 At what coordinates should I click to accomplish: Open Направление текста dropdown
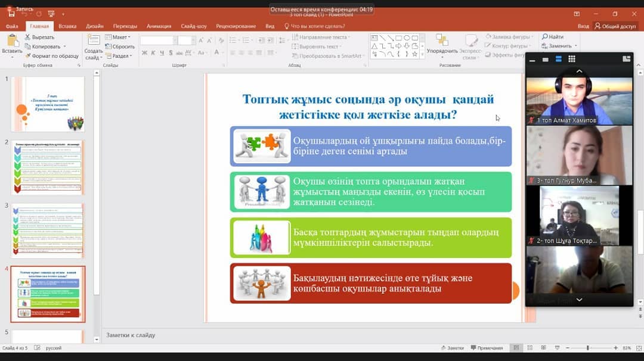tap(321, 37)
